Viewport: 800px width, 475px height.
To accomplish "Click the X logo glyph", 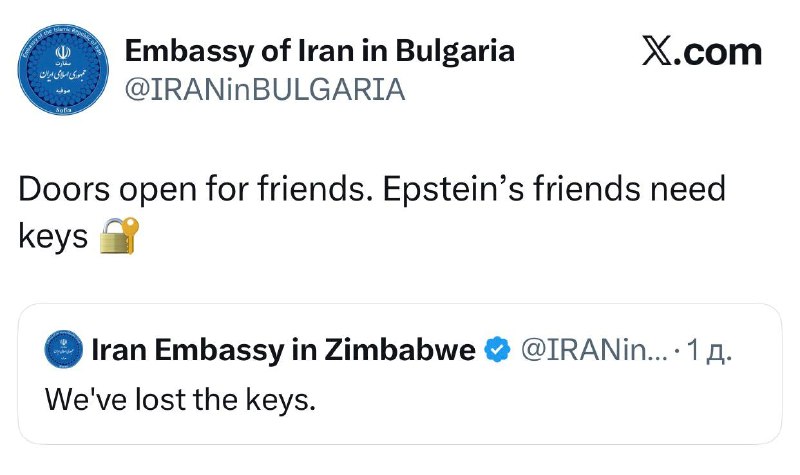I will 656,53.
